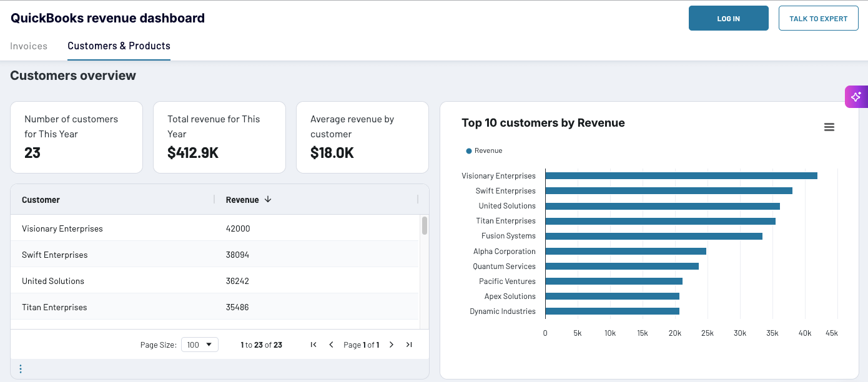This screenshot has width=868, height=382.
Task: Select the Swift Enterprises bar in the chart
Action: 668,190
